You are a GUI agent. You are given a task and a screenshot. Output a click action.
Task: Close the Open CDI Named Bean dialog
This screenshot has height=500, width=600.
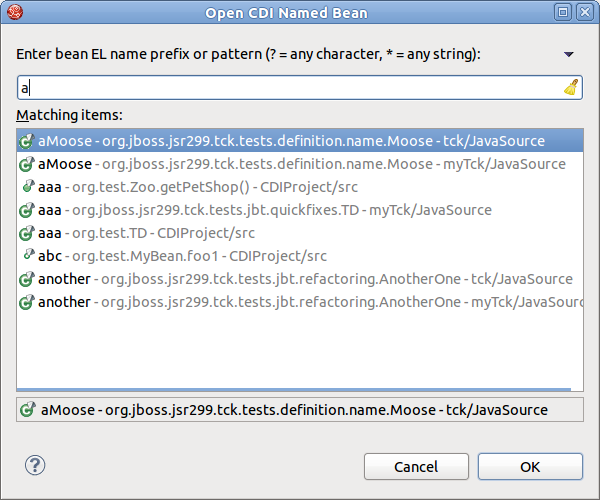[584, 13]
